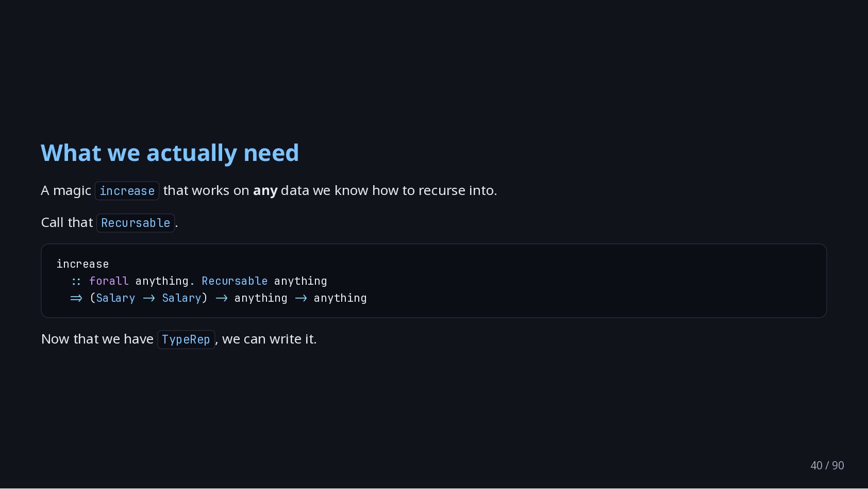The width and height of the screenshot is (868, 489).
Task: Click the second 'Salary' type in parentheses
Action: click(x=181, y=298)
